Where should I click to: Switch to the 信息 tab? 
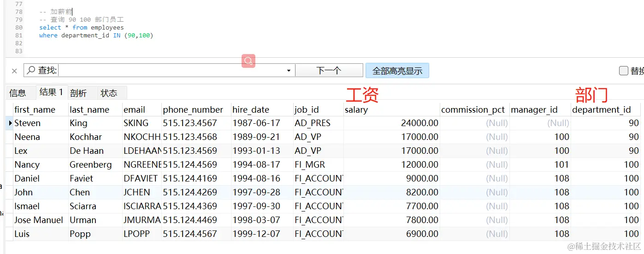(x=18, y=93)
